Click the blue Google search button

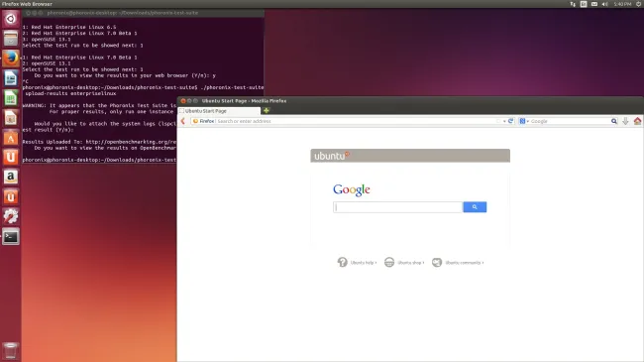[x=475, y=207]
